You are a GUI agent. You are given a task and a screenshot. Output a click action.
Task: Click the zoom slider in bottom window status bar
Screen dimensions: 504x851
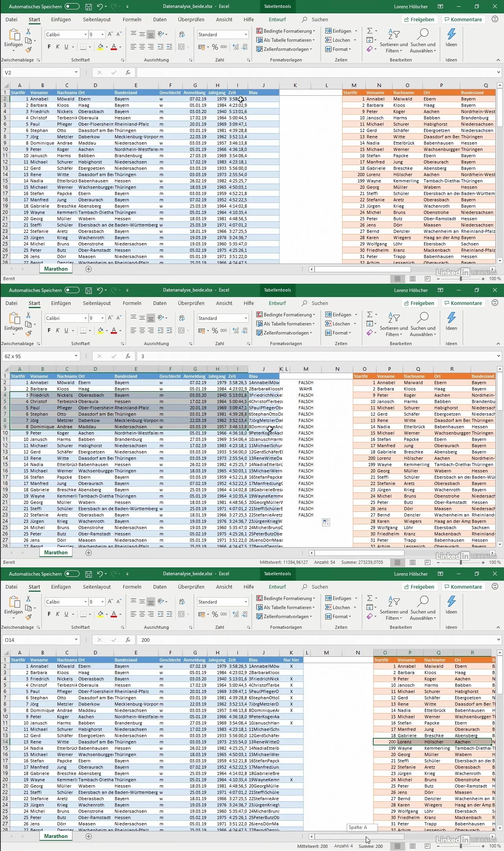point(461,846)
